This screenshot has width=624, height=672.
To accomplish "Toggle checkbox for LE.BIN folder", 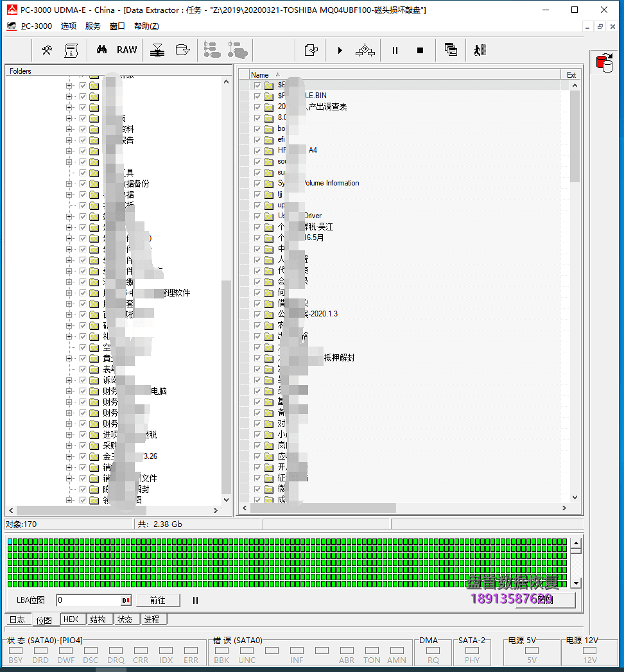I will point(257,96).
